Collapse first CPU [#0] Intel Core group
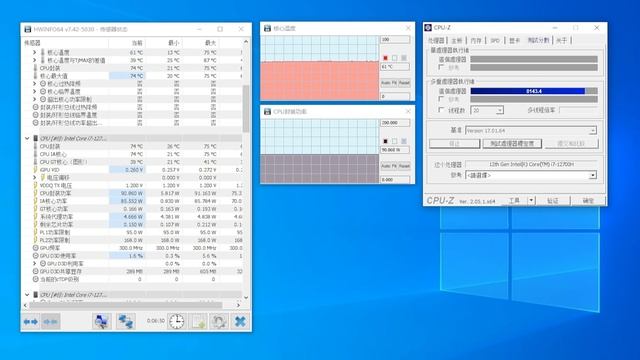Screen dimensions: 640x360 click(27, 138)
